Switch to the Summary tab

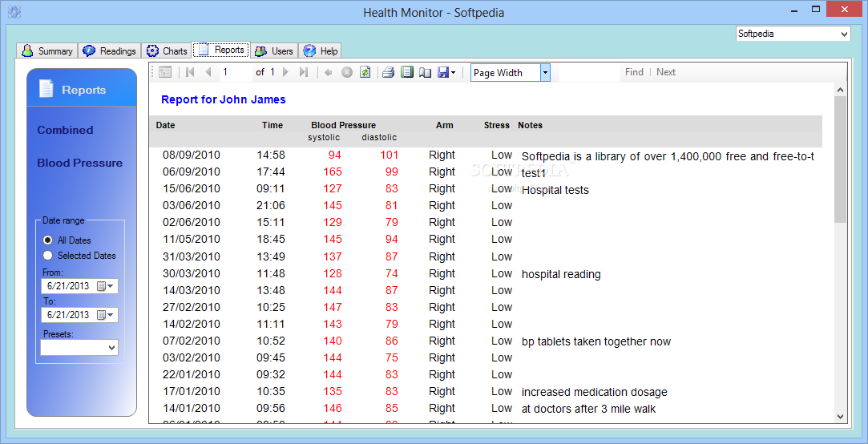pyautogui.click(x=47, y=51)
